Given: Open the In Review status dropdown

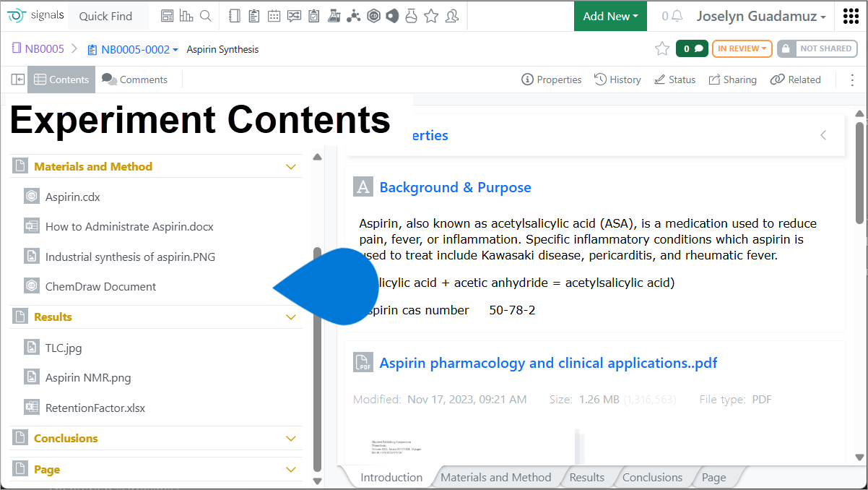Looking at the screenshot, I should (x=742, y=48).
